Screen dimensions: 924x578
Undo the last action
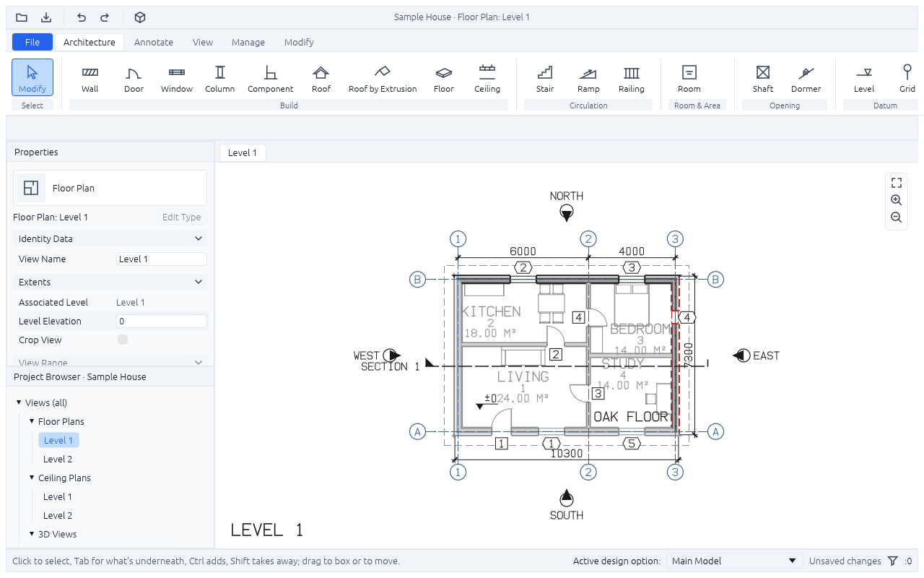[82, 17]
